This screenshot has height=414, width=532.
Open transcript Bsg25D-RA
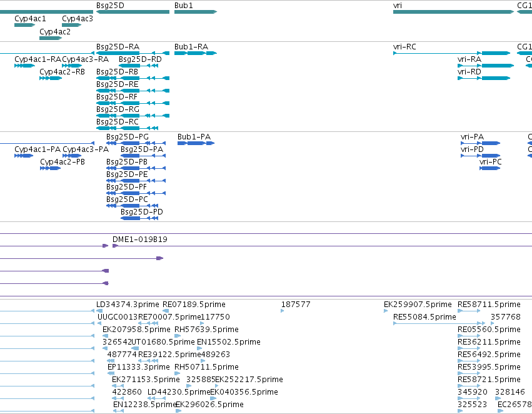(x=133, y=53)
